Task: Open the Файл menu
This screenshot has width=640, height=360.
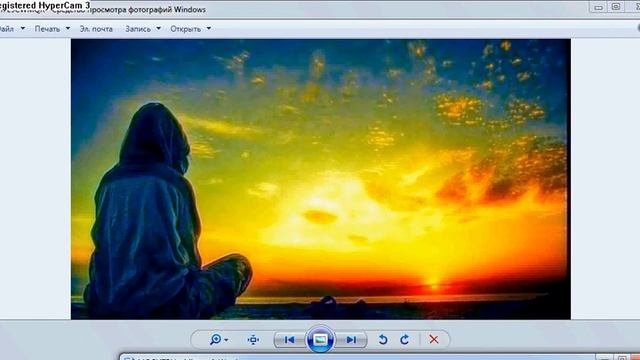Action: click(7, 29)
